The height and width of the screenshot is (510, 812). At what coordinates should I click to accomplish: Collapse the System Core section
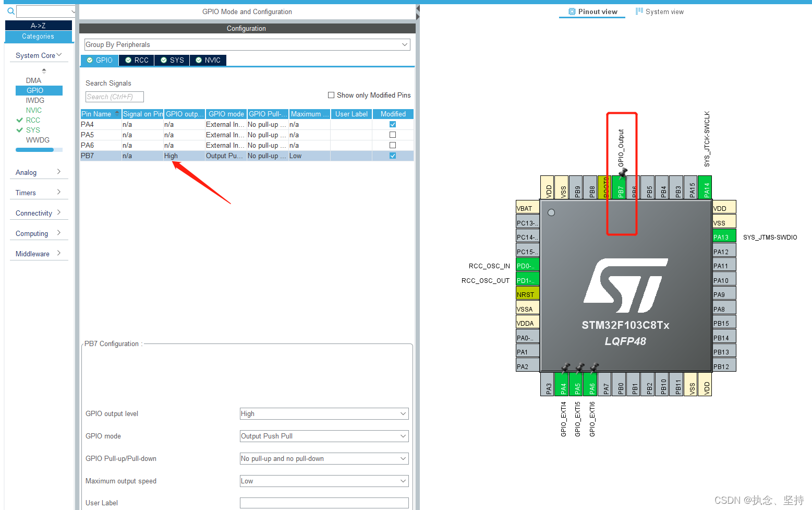click(x=39, y=55)
